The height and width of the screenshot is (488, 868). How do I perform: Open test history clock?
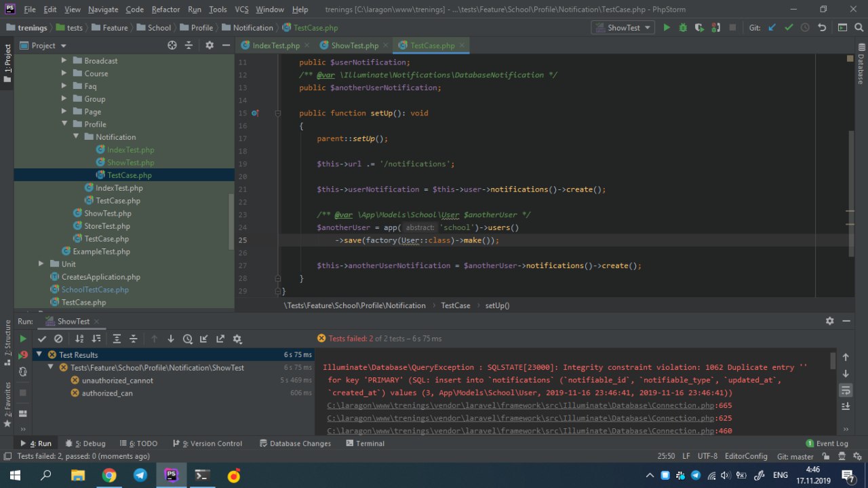tap(187, 339)
